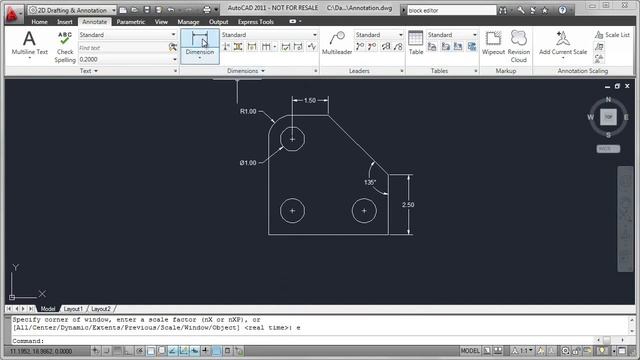This screenshot has height=360, width=640.
Task: Click the coordinates readout in status bar
Action: click(41, 351)
